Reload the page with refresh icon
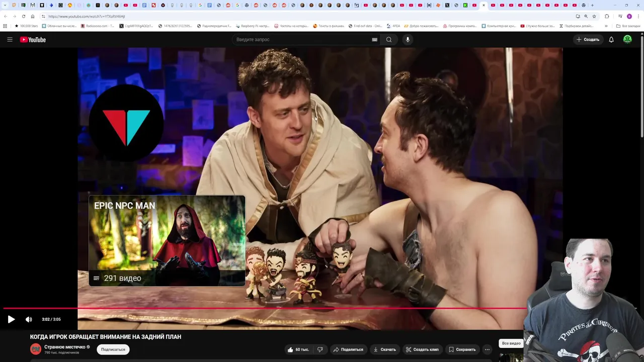Viewport: 644px width, 362px height. tap(23, 16)
